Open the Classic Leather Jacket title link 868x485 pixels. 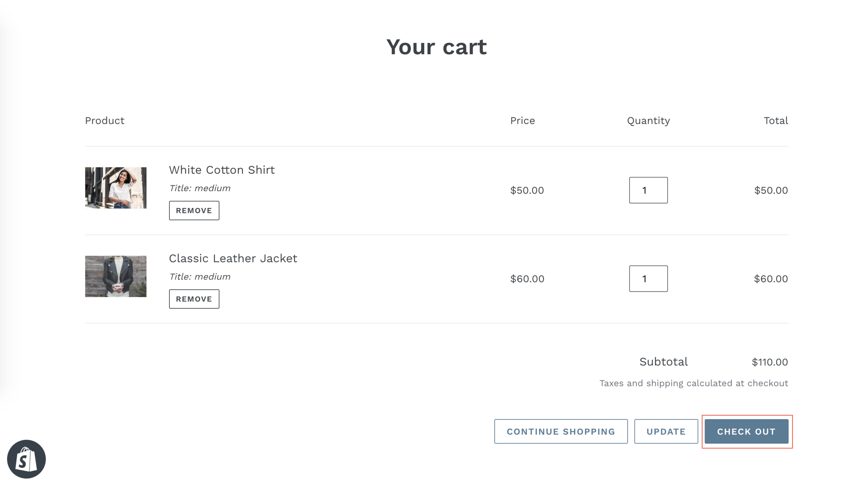[233, 258]
